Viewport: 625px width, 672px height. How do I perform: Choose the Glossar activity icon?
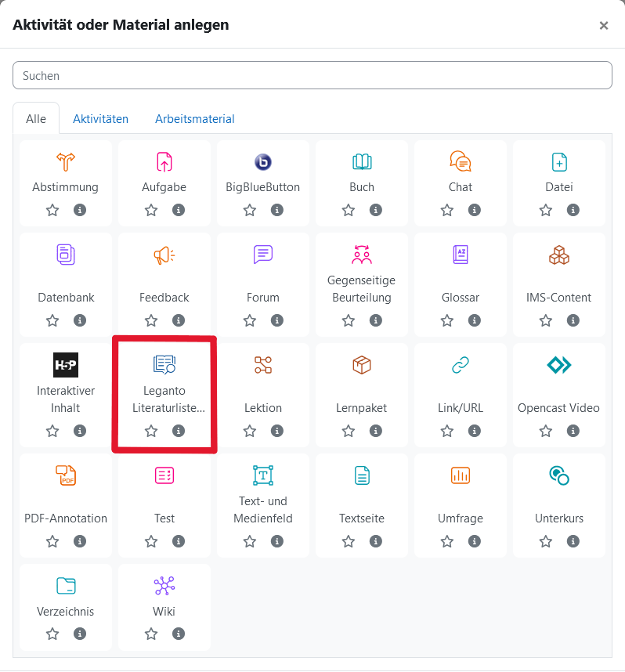point(460,255)
